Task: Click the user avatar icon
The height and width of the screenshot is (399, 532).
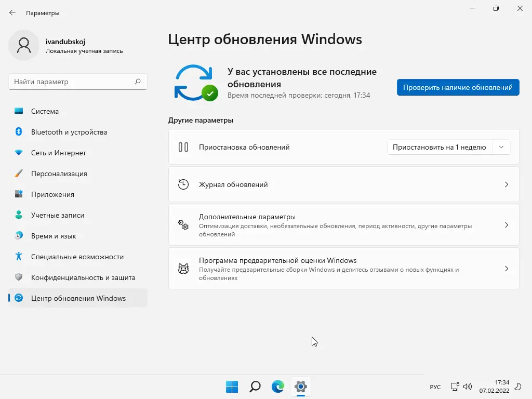Action: tap(24, 45)
